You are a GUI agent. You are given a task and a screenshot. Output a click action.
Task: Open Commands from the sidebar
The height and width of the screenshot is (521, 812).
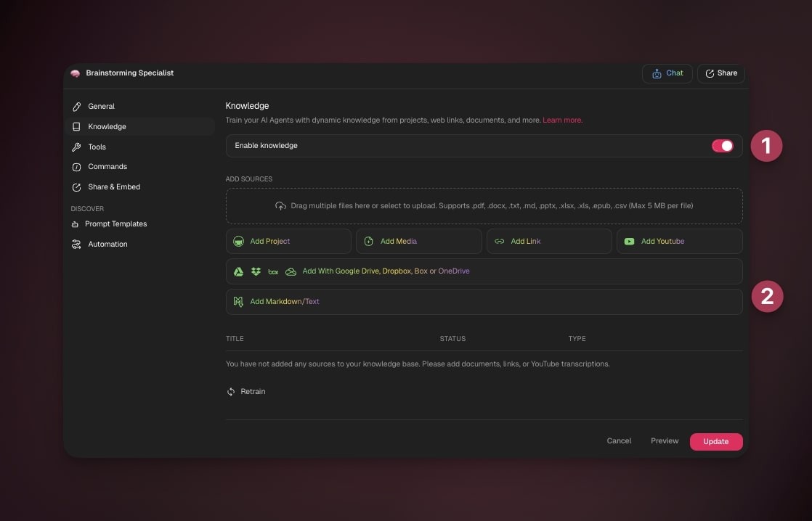[107, 167]
